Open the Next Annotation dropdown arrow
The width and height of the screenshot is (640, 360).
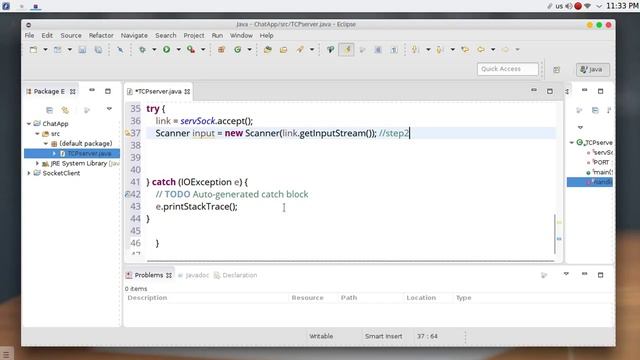(428, 50)
